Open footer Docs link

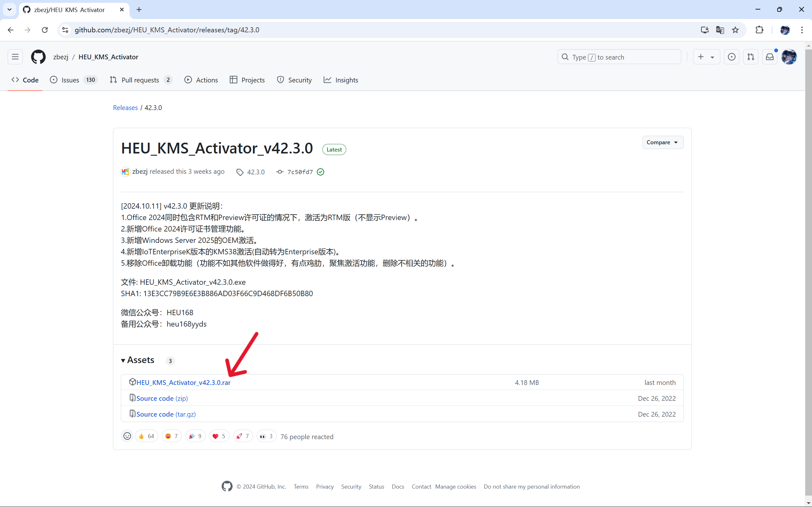tap(398, 486)
